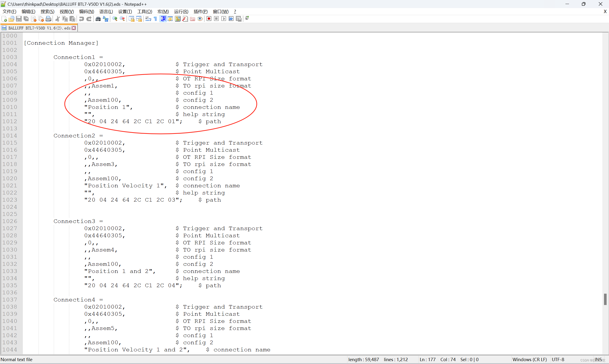Select BALLUFF BTL7-V50D V1.6(2).eds tab

pos(39,28)
